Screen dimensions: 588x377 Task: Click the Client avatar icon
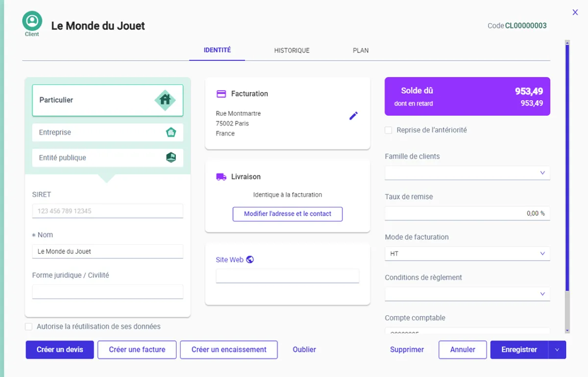click(32, 21)
